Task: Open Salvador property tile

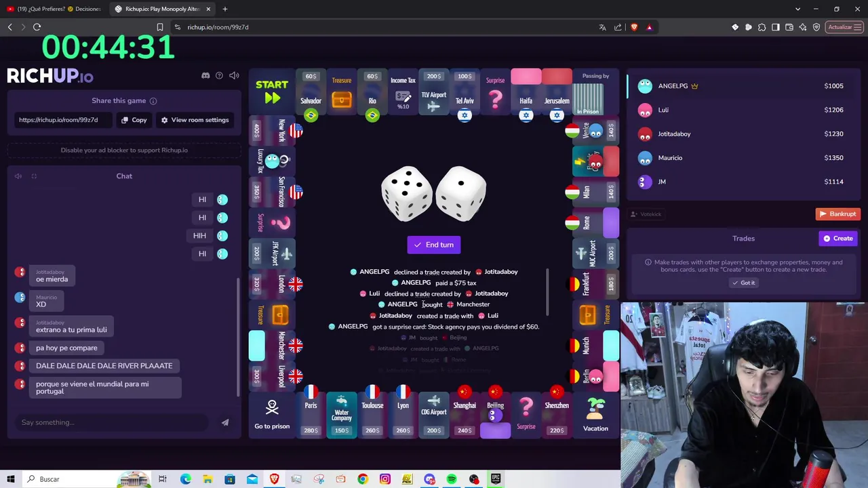Action: click(x=311, y=93)
